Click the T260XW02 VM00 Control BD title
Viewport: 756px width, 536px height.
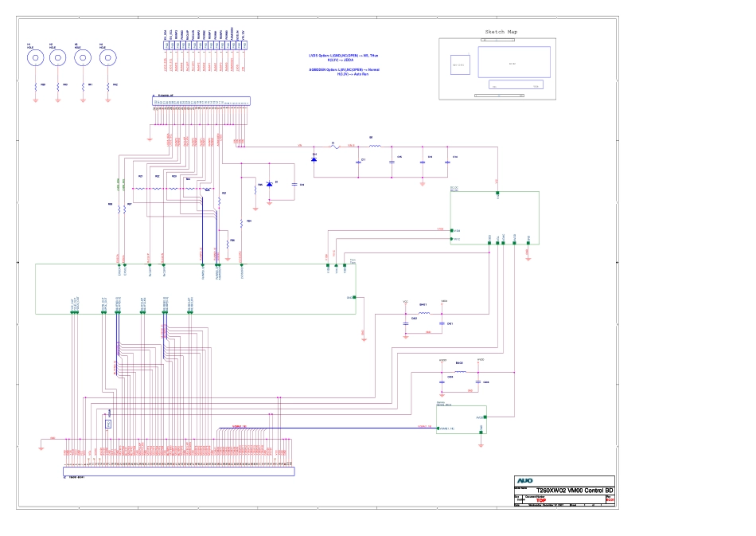coord(574,490)
